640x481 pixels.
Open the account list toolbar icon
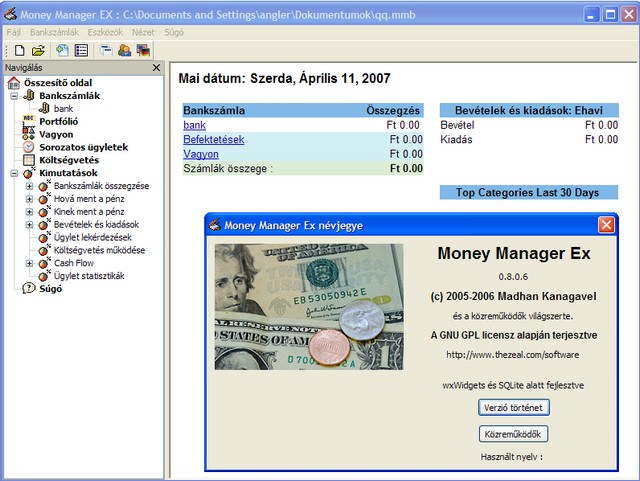81,51
